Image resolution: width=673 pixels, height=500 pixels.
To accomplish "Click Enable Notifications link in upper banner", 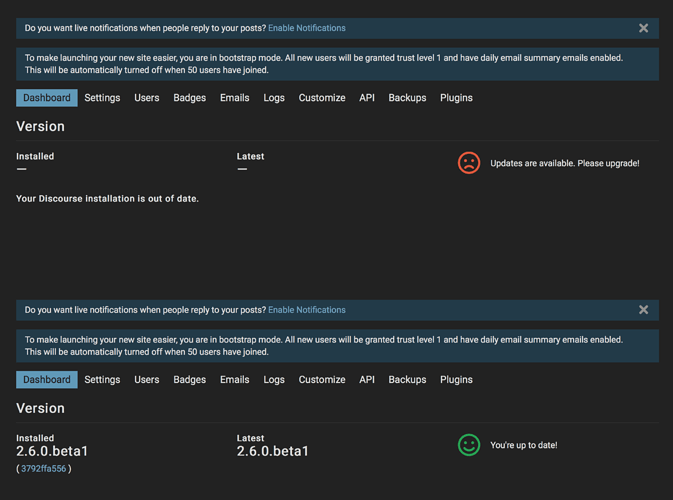I will click(306, 28).
